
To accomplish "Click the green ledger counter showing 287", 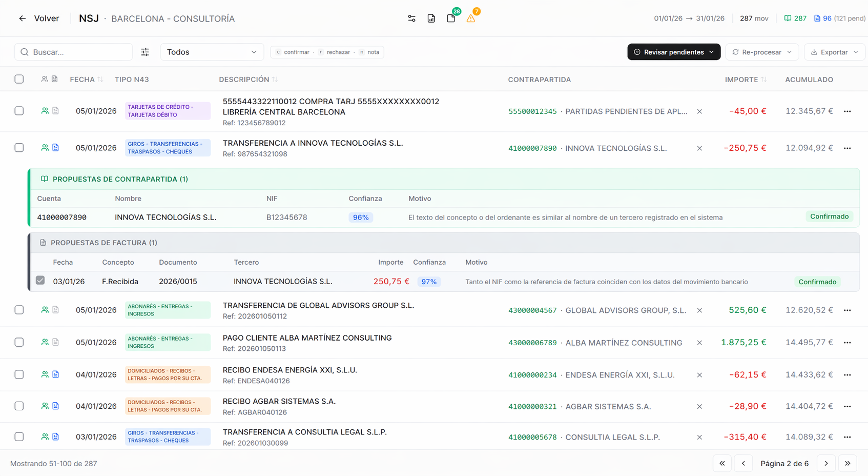I will click(795, 18).
